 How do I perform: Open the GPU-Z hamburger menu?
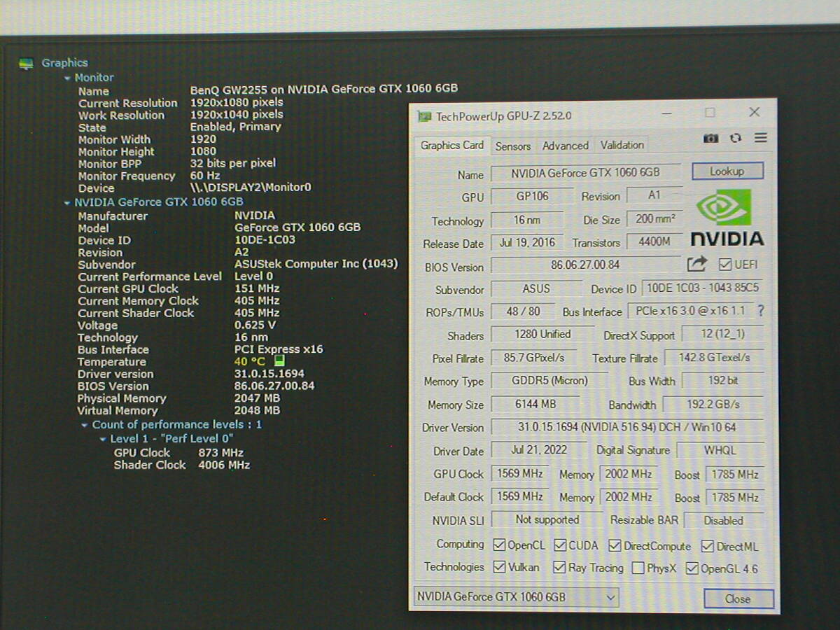pyautogui.click(x=761, y=138)
